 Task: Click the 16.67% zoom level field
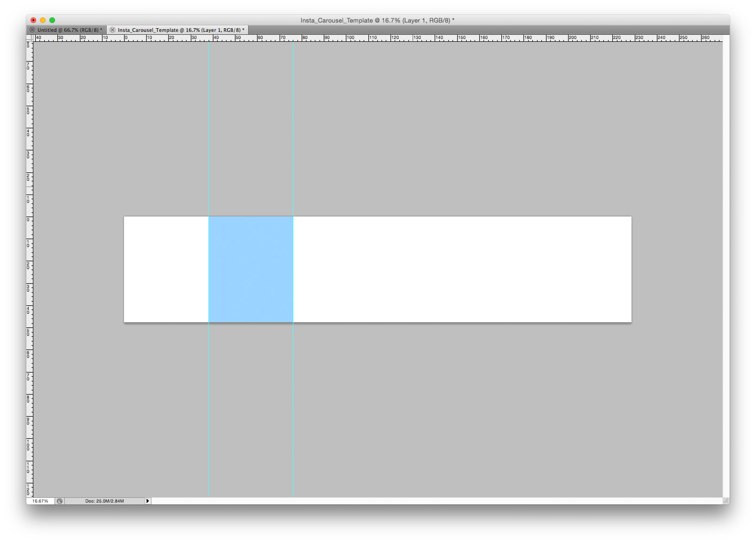click(x=40, y=501)
